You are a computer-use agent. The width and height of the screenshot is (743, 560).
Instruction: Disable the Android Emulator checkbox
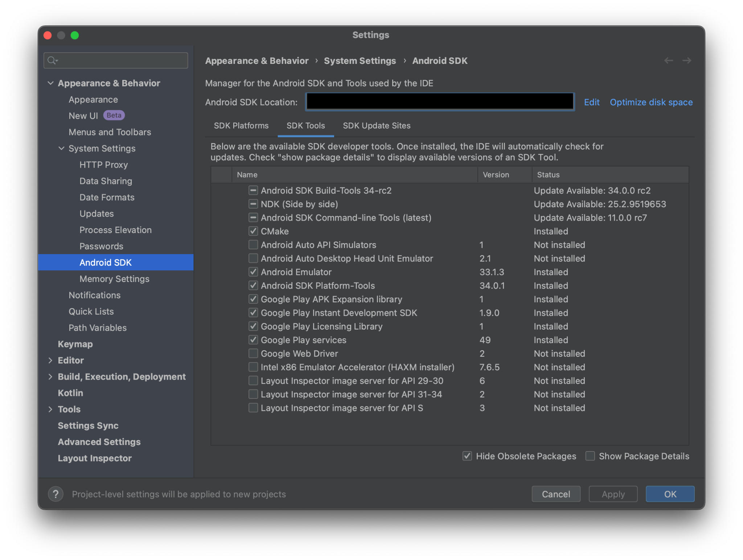pyautogui.click(x=253, y=272)
